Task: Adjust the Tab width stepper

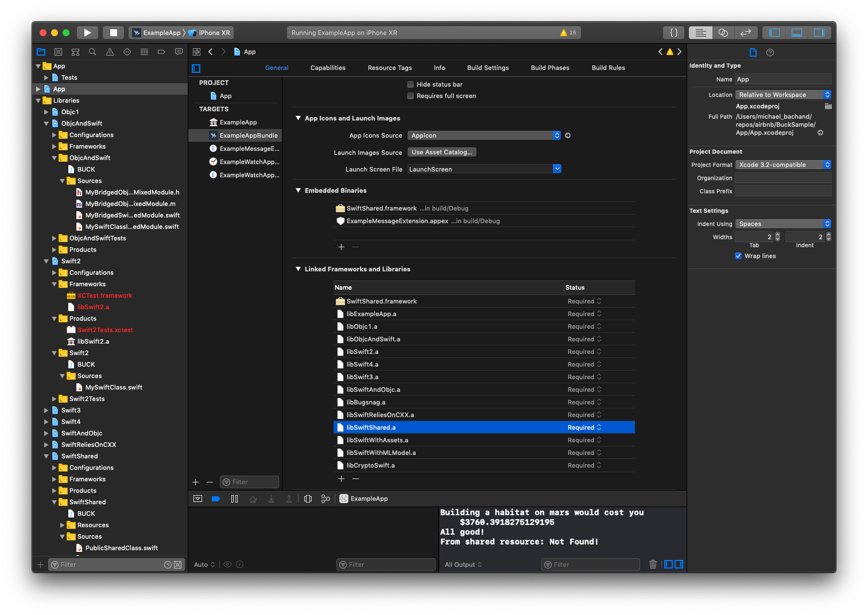Action: (x=778, y=236)
